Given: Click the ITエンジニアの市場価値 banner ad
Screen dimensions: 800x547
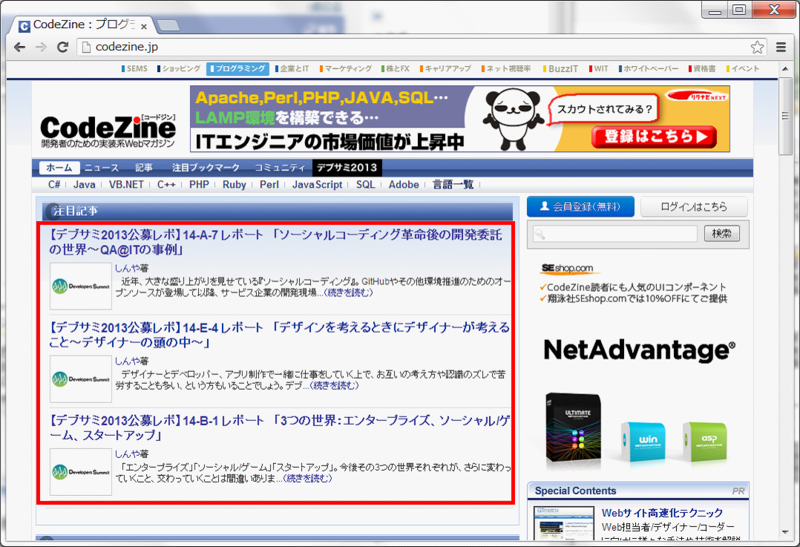Looking at the screenshot, I should coord(460,118).
